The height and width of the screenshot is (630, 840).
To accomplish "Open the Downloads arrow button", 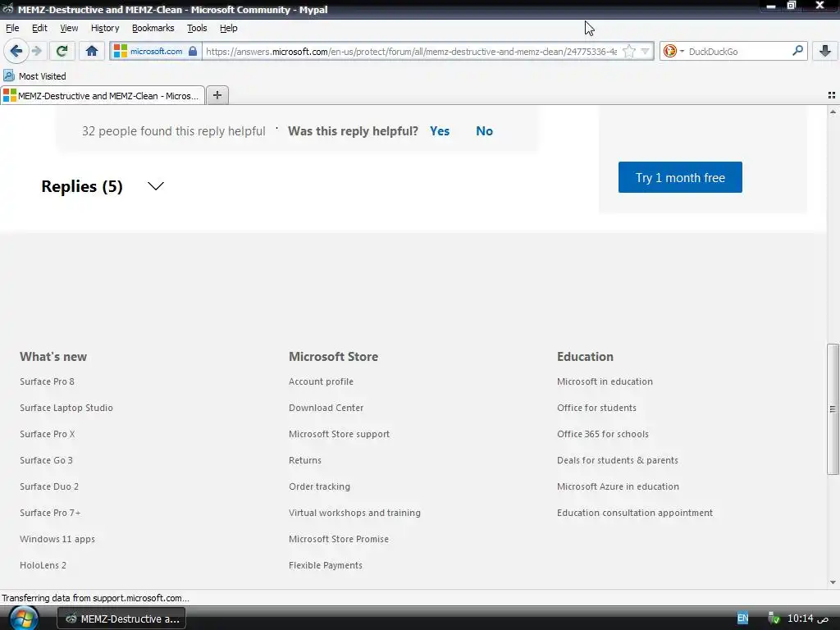I will point(825,52).
